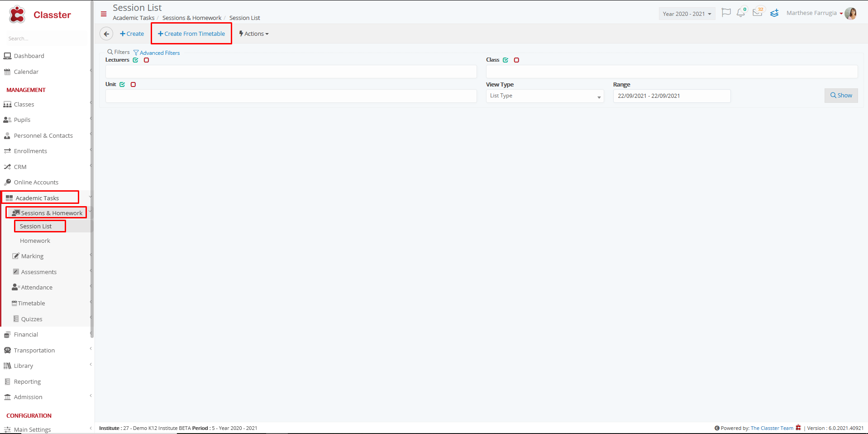Click the back arrow button
The width and height of the screenshot is (868, 434).
point(106,34)
